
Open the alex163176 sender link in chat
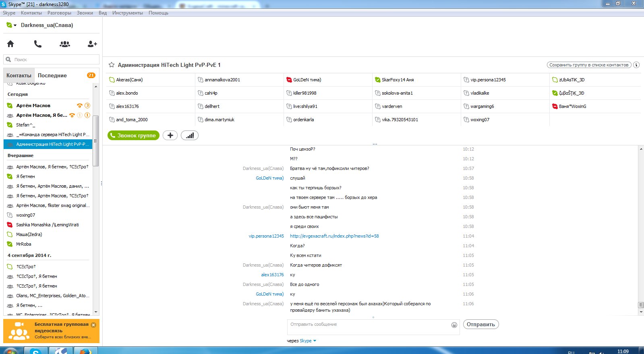272,275
